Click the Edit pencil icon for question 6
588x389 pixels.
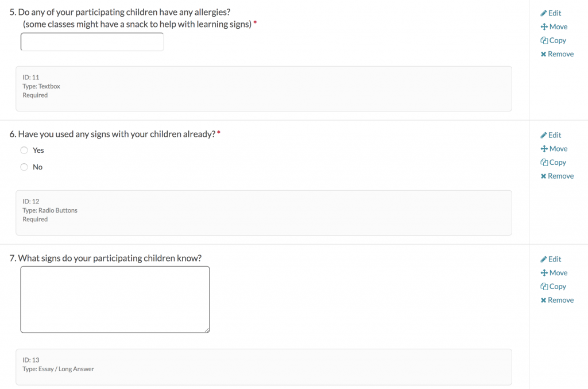544,136
